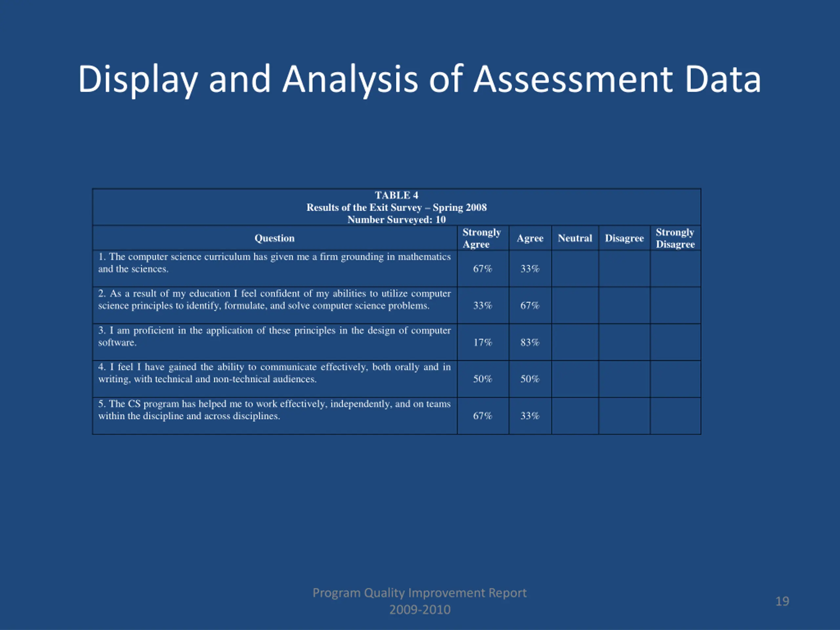The width and height of the screenshot is (840, 630).
Task: Click the slide title 'Display and Analysis of Assessment Data'
Action: click(419, 80)
